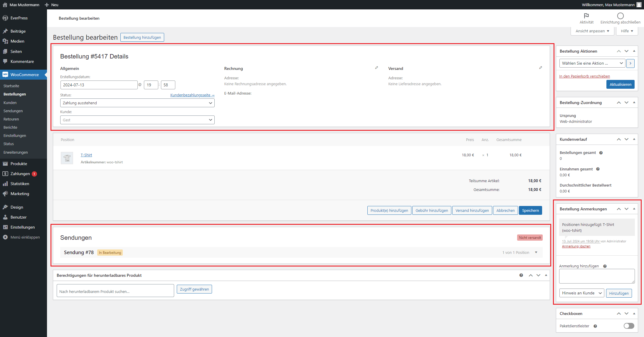Open the Kundenbezahlungsseite link
644x337 pixels.
(x=192, y=95)
